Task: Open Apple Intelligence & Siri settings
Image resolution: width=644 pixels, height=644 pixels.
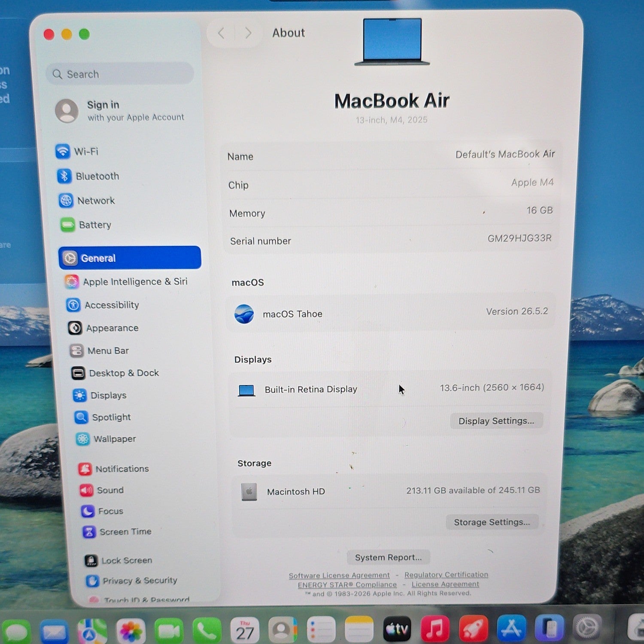Action: click(x=126, y=282)
